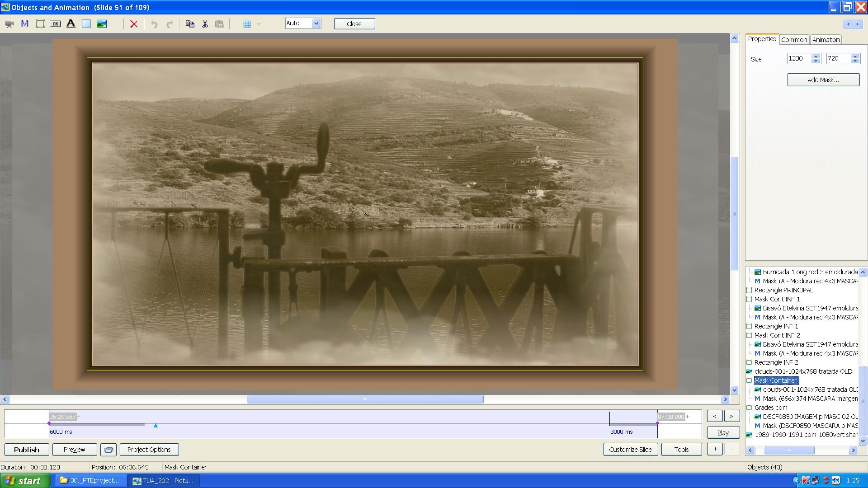
Task: Copy the selected object using the toolbar
Action: tap(190, 24)
